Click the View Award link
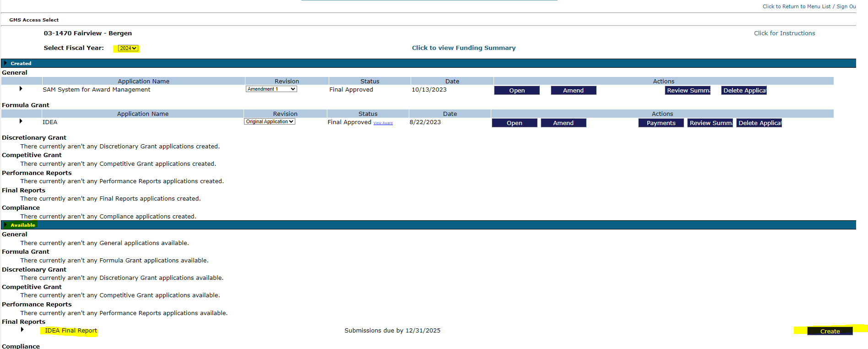868x349 pixels. [x=383, y=123]
